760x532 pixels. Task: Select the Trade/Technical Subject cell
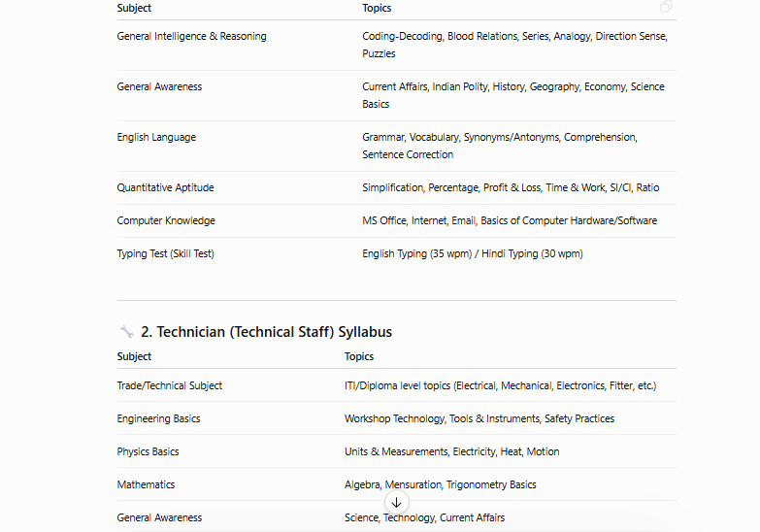[x=170, y=385]
